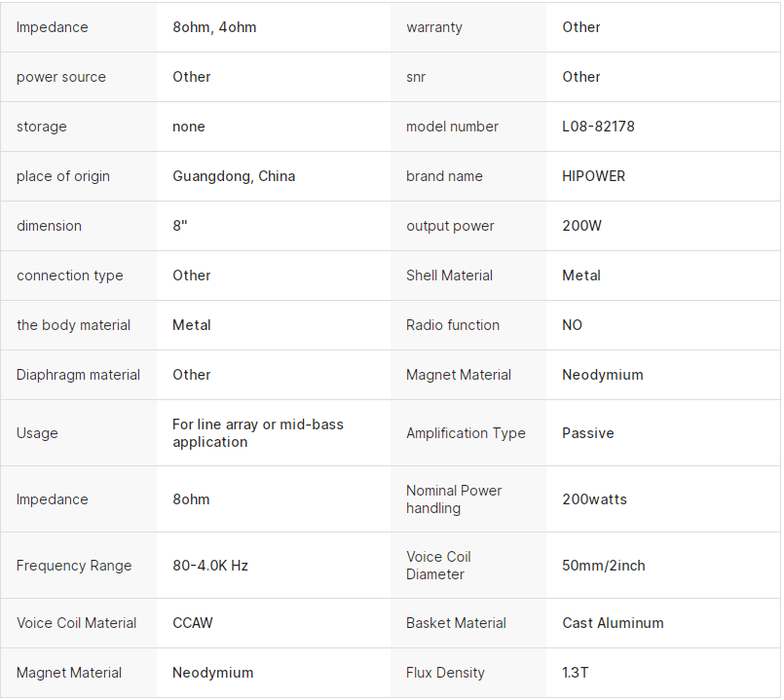Click the "Cast Aluminum" basket material value

coord(613,623)
